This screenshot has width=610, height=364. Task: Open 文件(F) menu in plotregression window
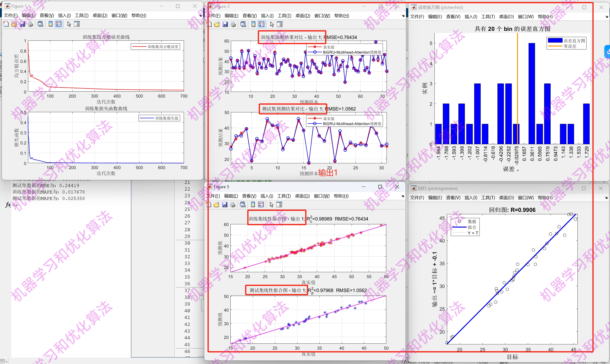(x=417, y=198)
